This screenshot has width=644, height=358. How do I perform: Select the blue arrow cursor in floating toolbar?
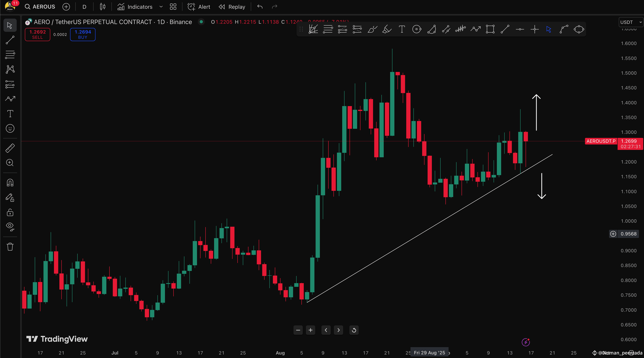click(x=549, y=29)
